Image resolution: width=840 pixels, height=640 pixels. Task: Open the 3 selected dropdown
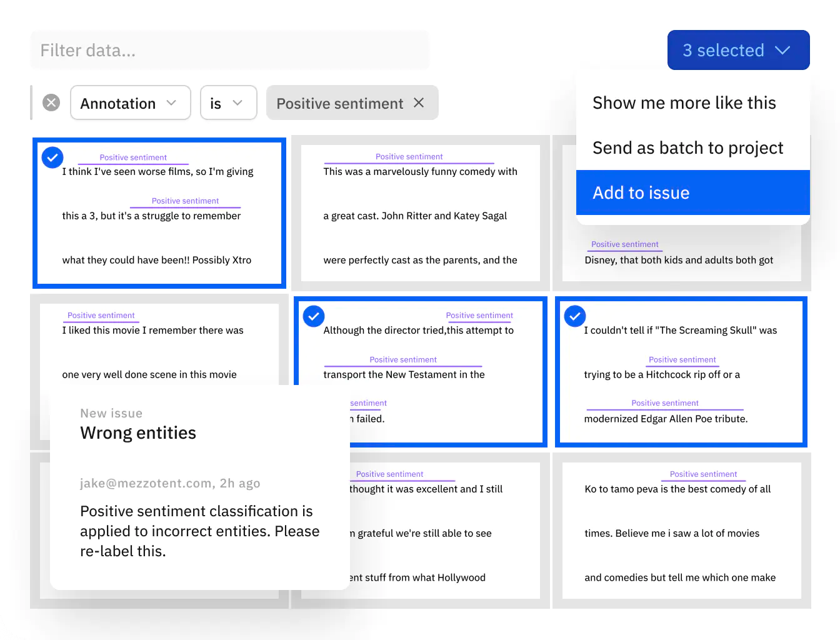coord(738,50)
